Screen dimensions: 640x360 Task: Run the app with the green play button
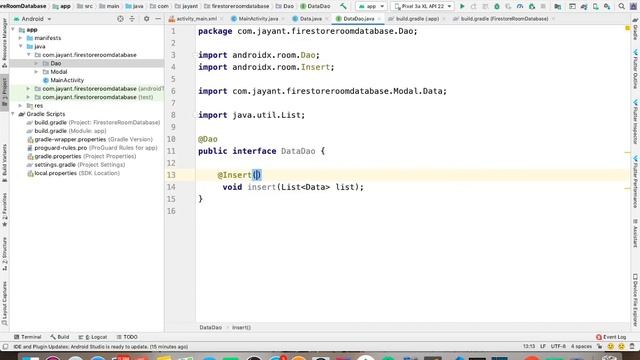462,6
